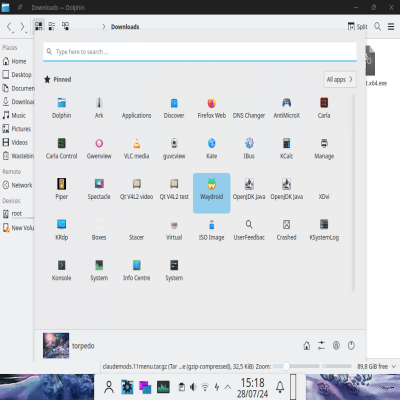The height and width of the screenshot is (400, 400).
Task: Switch Dolphin to icons view
Action: point(39,26)
